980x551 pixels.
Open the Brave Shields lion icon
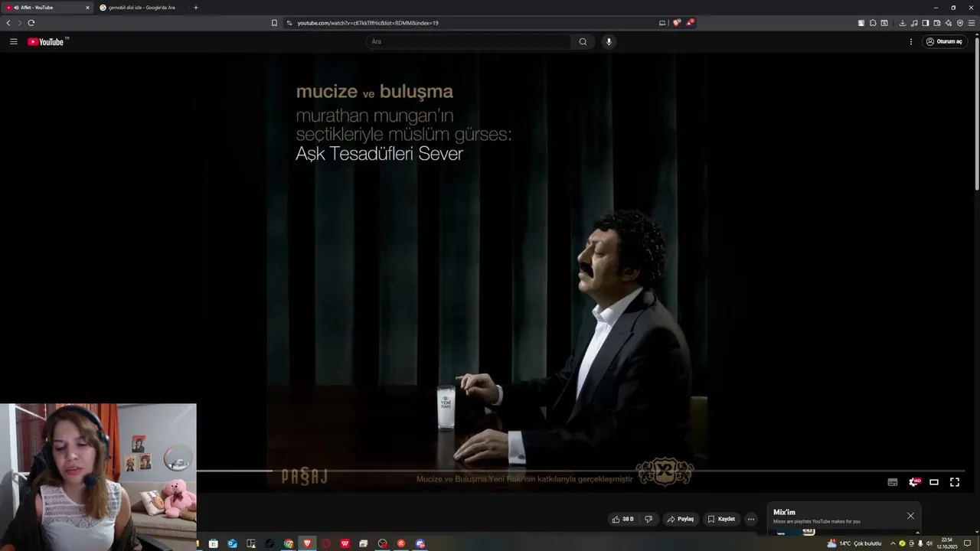[676, 23]
